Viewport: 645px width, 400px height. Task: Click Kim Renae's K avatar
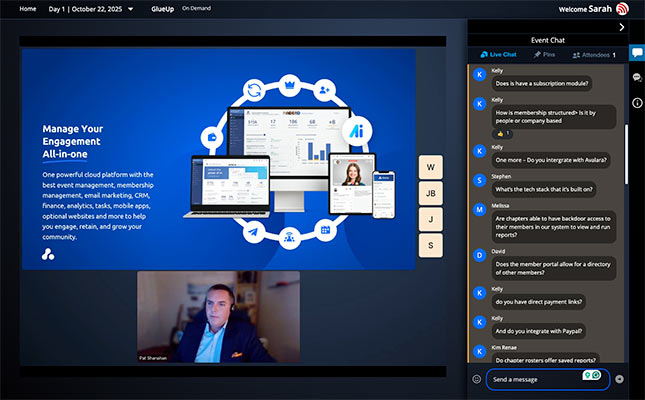coord(480,351)
